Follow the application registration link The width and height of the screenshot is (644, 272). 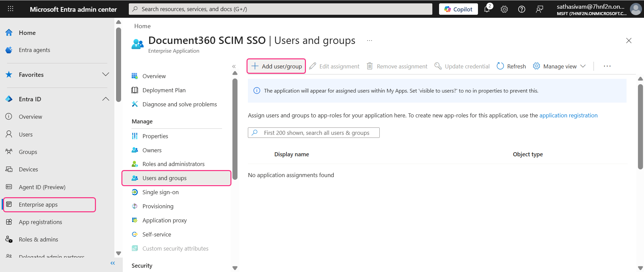coord(569,115)
